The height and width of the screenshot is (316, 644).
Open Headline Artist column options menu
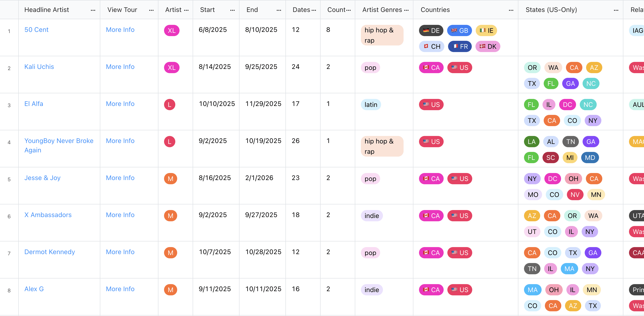point(93,10)
